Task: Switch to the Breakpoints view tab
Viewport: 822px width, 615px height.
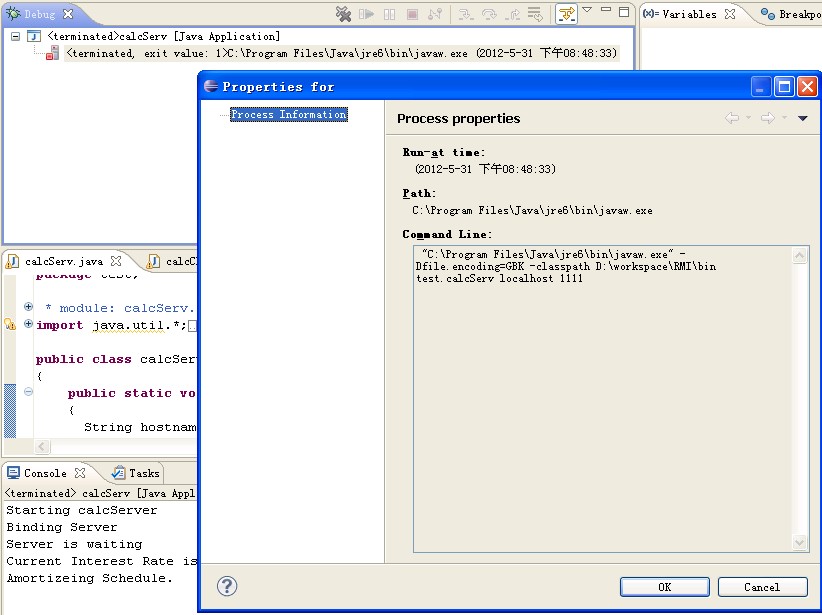Action: [x=791, y=14]
